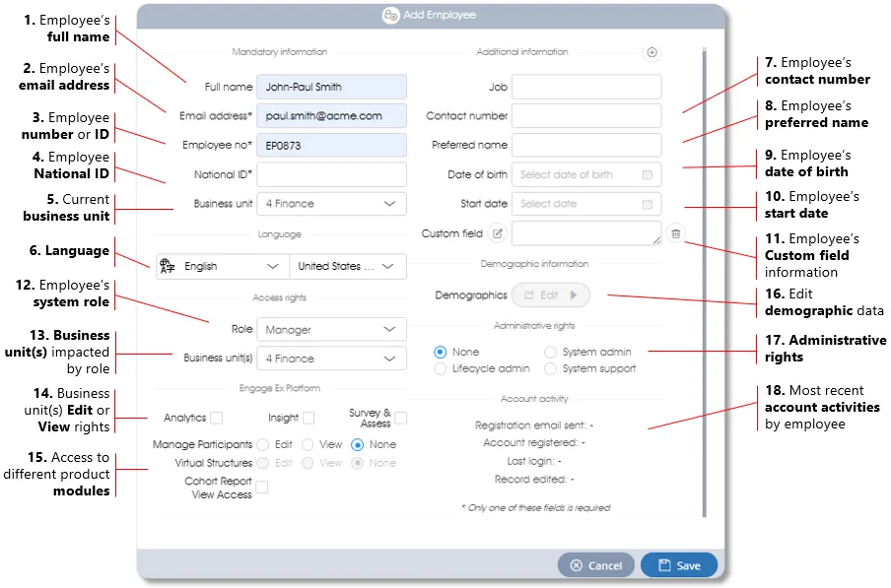Check the Survey & Assess checkbox

coord(402,417)
